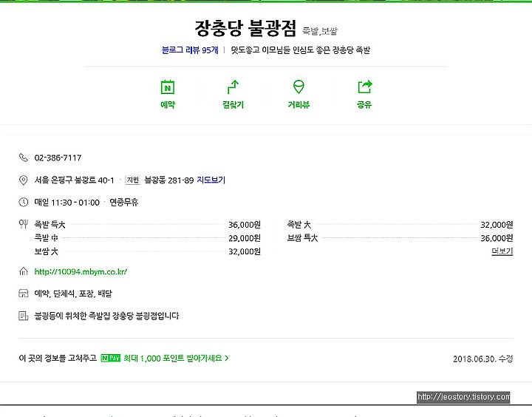This screenshot has width=532, height=417.
Task: Click the 2018.06.30. 수정 date
Action: pos(482,359)
